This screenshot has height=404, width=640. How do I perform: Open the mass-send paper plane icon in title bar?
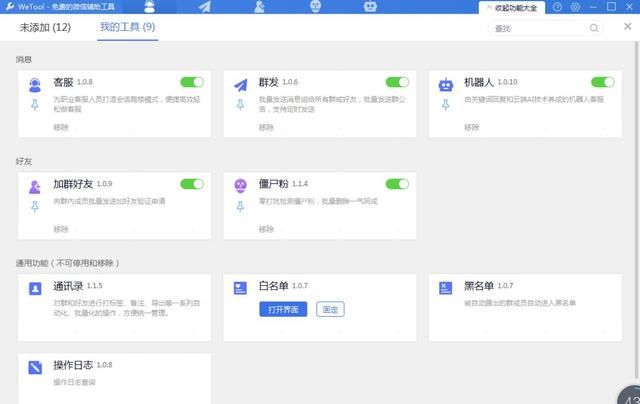pos(204,7)
